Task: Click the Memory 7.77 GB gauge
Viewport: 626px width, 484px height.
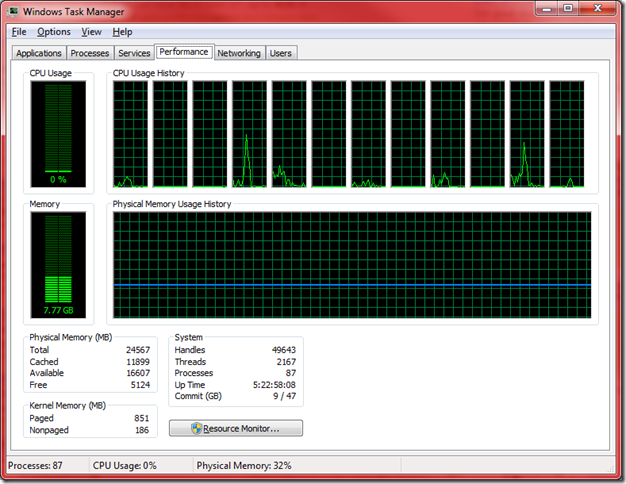Action: pyautogui.click(x=58, y=265)
